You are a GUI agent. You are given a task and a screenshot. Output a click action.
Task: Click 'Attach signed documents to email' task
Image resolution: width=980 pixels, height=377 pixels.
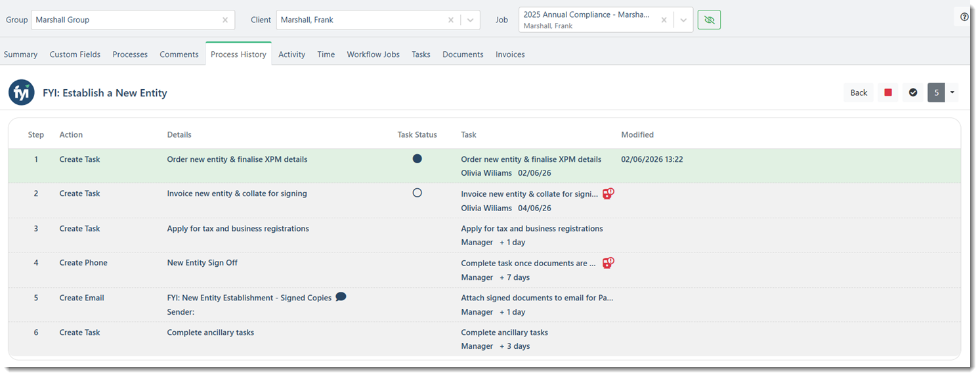537,298
